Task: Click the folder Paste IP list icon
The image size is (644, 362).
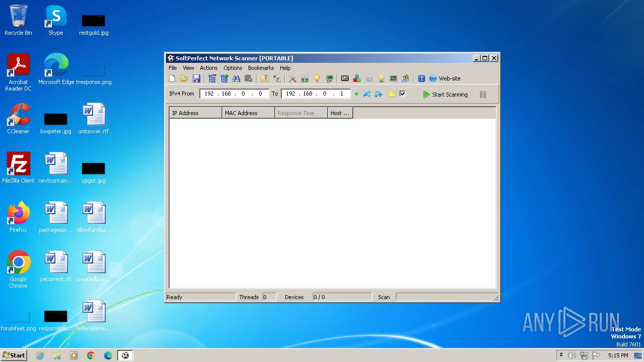Action: [x=264, y=78]
